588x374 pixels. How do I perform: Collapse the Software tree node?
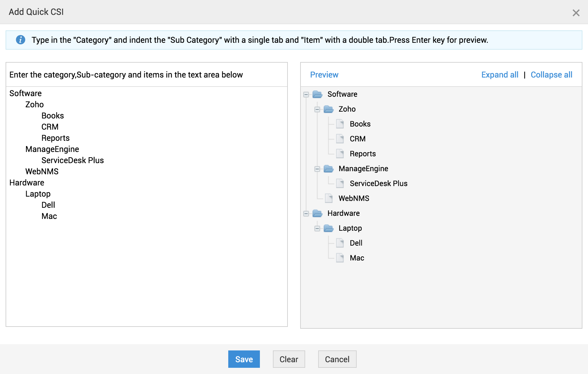(x=306, y=95)
